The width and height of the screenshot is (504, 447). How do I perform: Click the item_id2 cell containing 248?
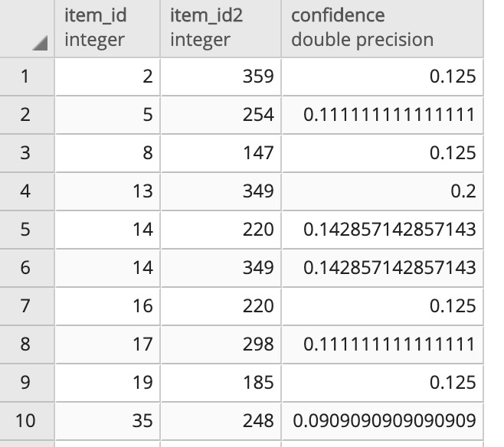[220, 421]
